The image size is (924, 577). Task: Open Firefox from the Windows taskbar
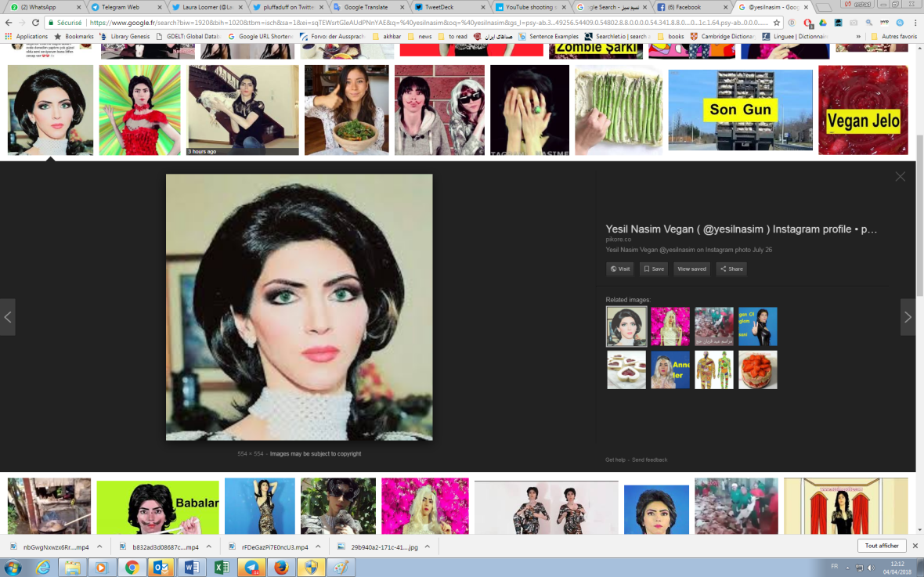281,568
